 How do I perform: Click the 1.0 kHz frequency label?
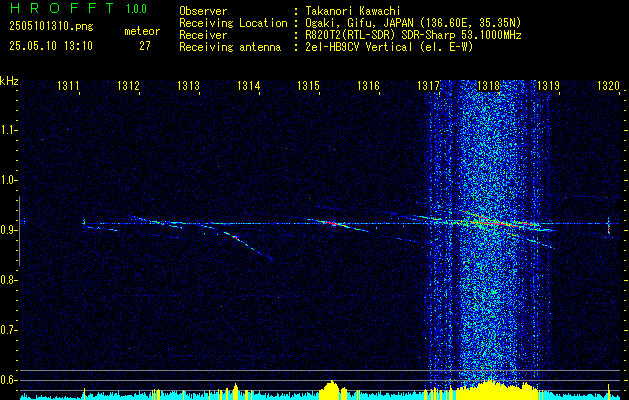(x=8, y=181)
